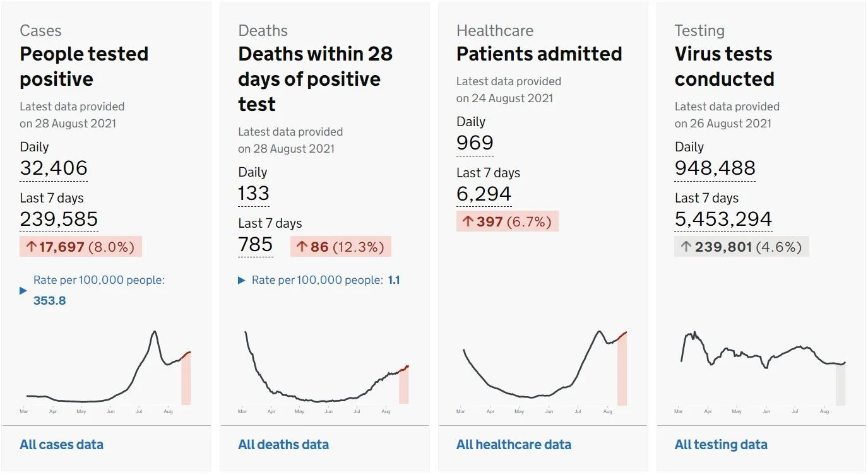This screenshot has height=475, width=868.
Task: Click the red 86 (12.3%) change badge
Action: (x=341, y=247)
